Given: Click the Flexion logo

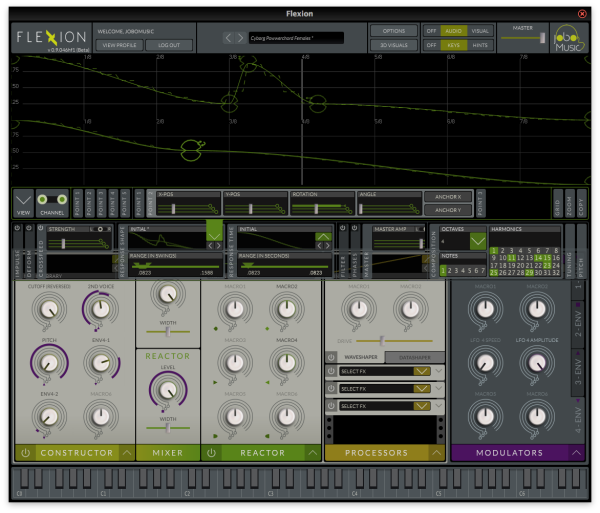Looking at the screenshot, I should point(51,37).
